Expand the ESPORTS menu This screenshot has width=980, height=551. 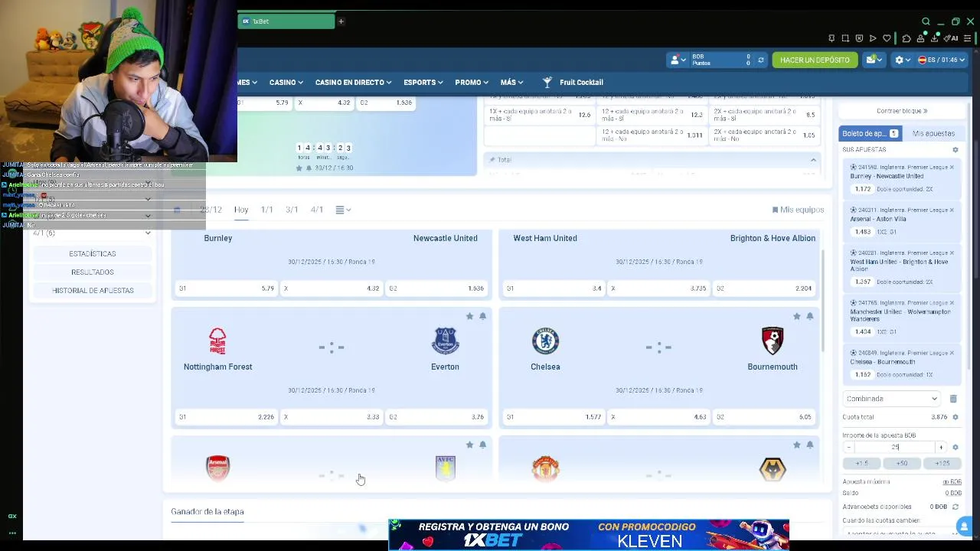click(x=423, y=82)
